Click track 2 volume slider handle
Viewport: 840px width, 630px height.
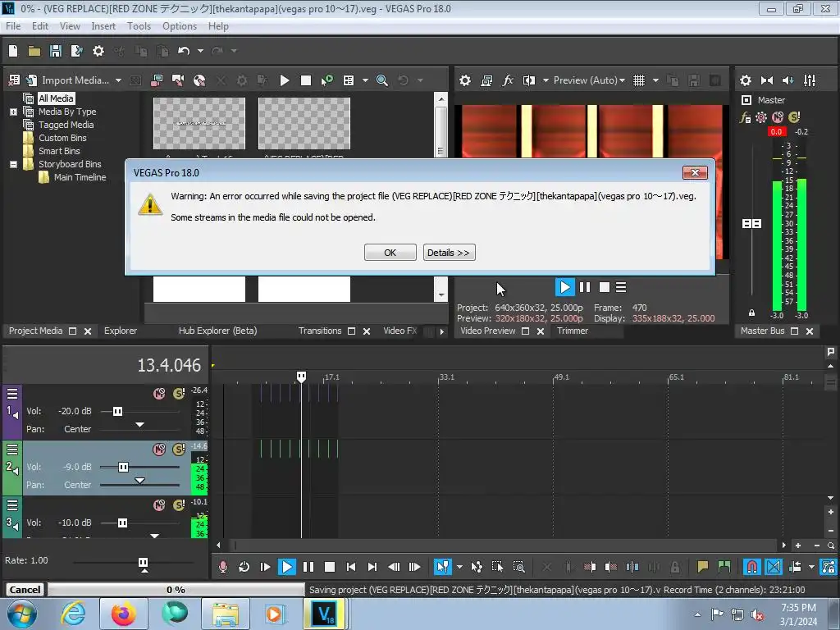123,467
